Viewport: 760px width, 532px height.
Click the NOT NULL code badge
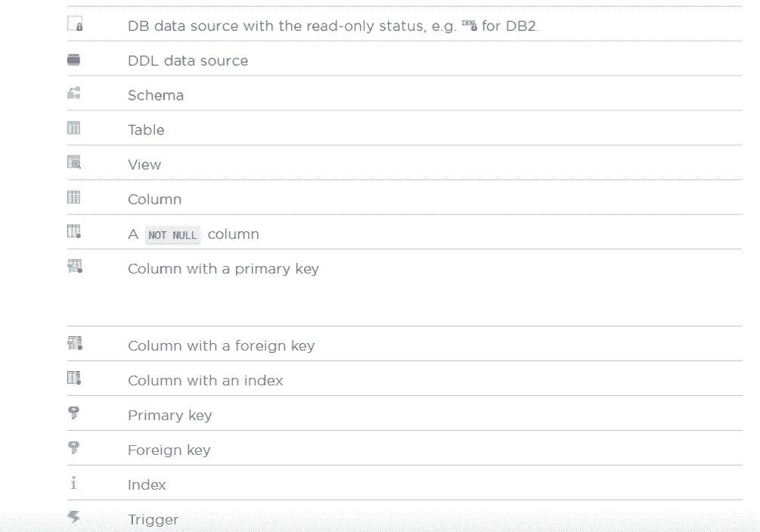coord(172,235)
